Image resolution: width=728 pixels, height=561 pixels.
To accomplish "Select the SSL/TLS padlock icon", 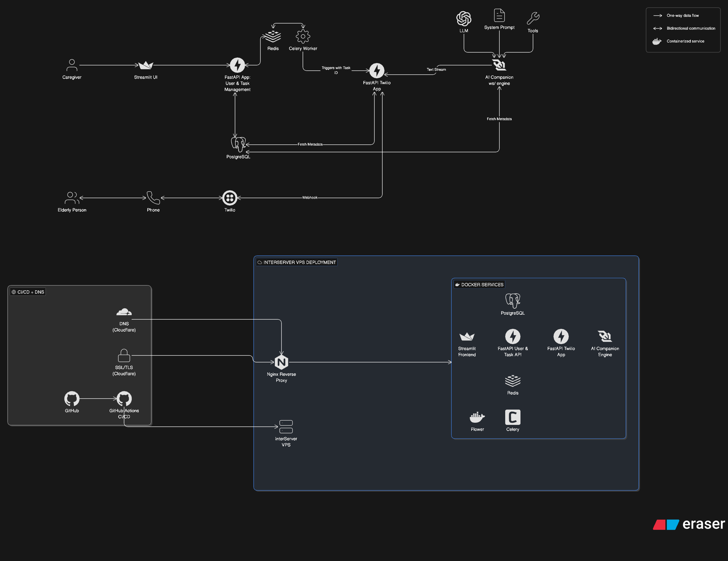I will tap(124, 355).
